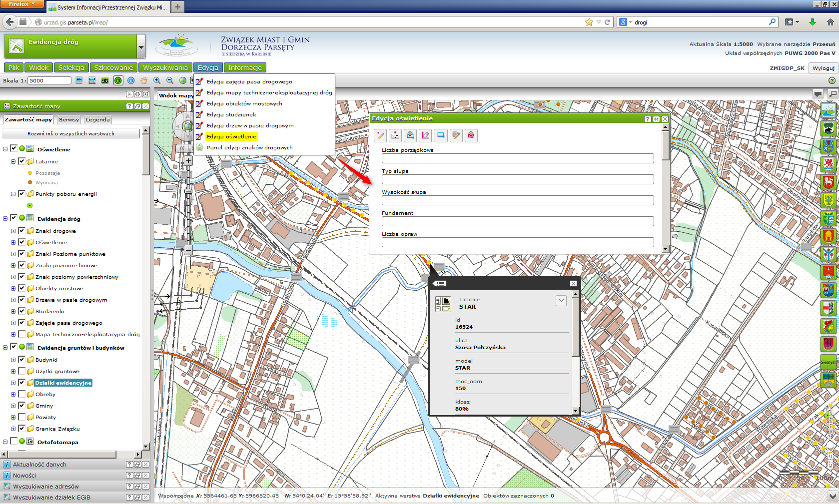Click the Latarnie feature locate icon in popup
The image size is (839, 504).
pyautogui.click(x=443, y=304)
